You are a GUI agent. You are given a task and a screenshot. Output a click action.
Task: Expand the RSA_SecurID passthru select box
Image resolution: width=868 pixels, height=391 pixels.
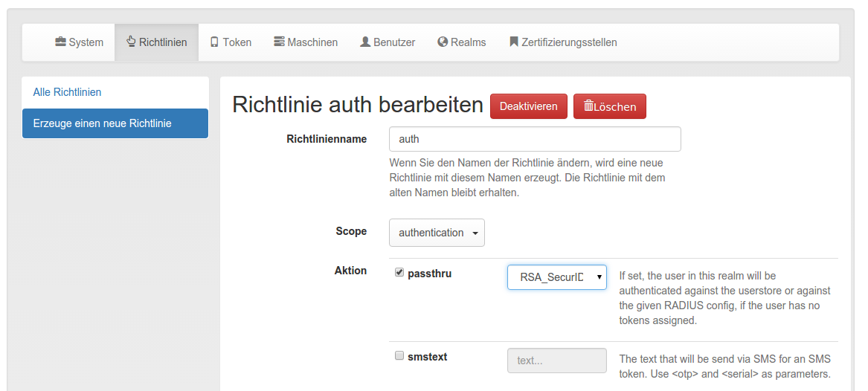coord(557,277)
